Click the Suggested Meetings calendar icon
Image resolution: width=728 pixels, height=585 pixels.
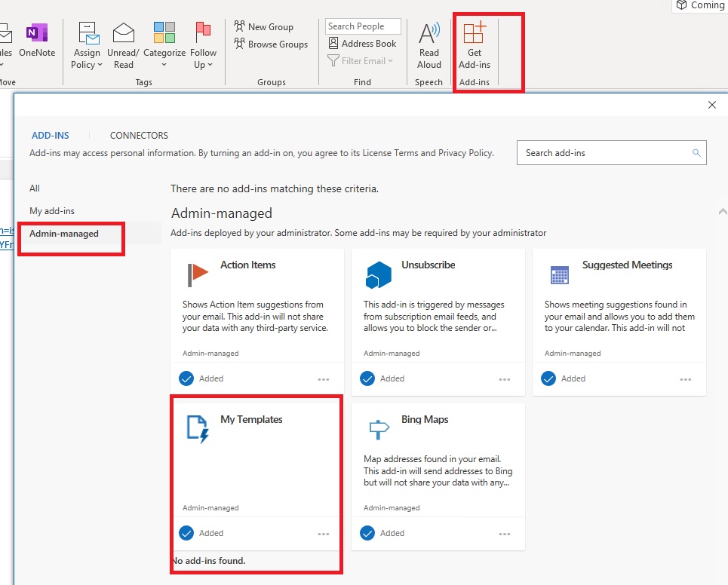560,275
